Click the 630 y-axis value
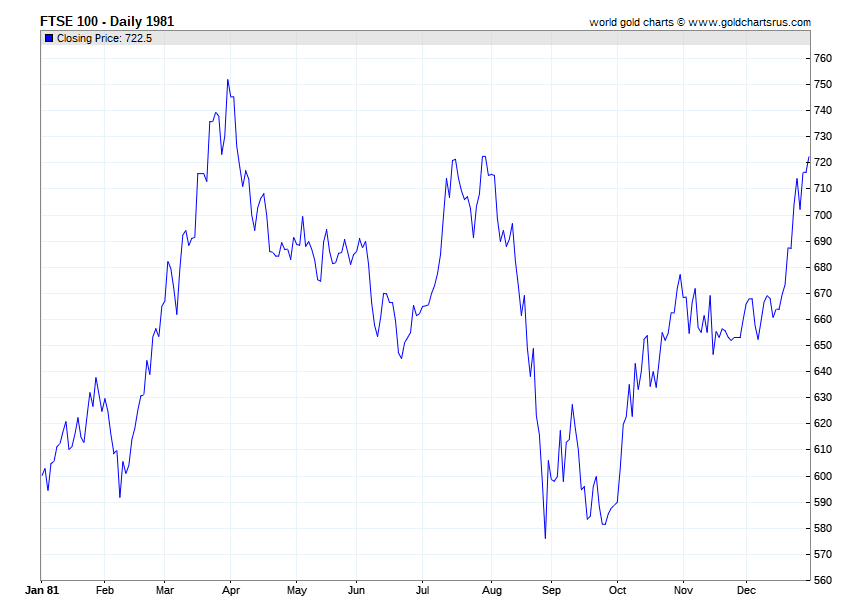The width and height of the screenshot is (850, 616). [823, 397]
